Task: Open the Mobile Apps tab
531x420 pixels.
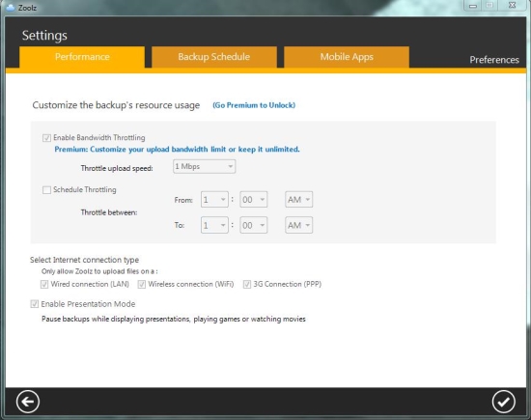Action: click(347, 57)
